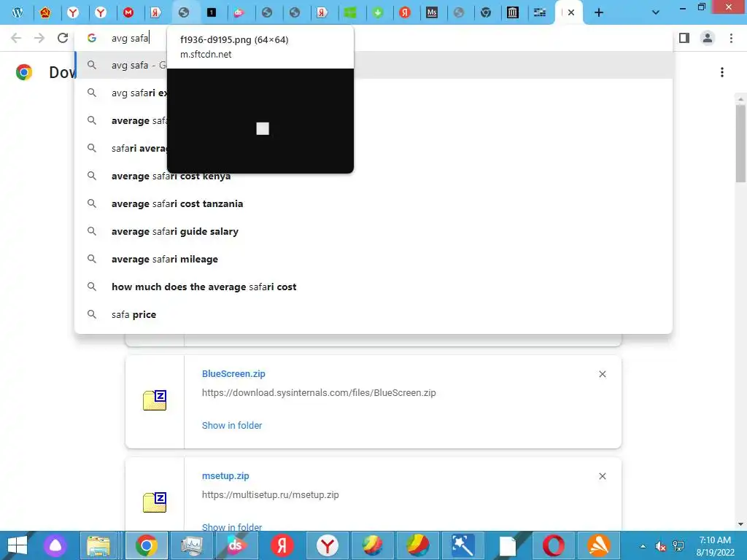747x560 pixels.
Task: Remove BlueScreen.zip from downloads list
Action: pos(602,374)
